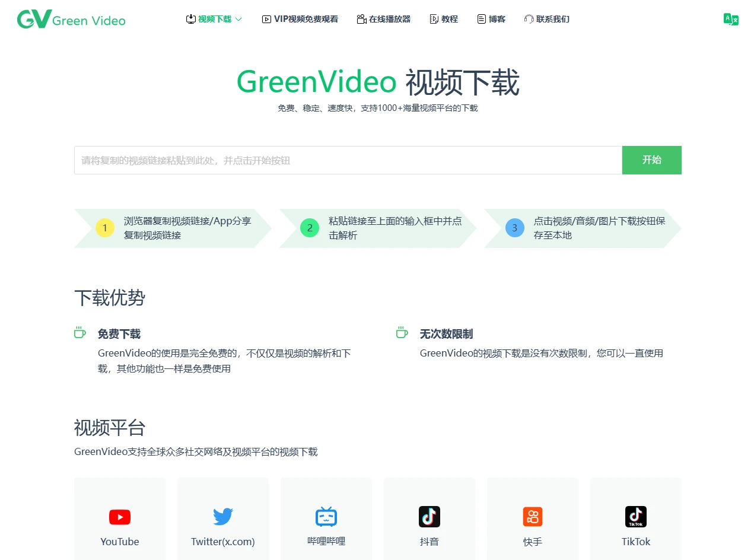This screenshot has height=560, width=754.
Task: Open the Bilibili platform icon
Action: (x=326, y=517)
